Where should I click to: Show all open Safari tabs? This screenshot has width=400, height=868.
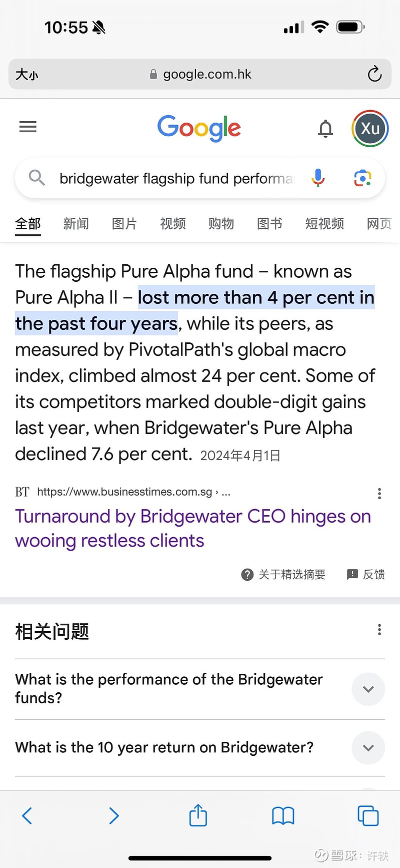click(368, 816)
